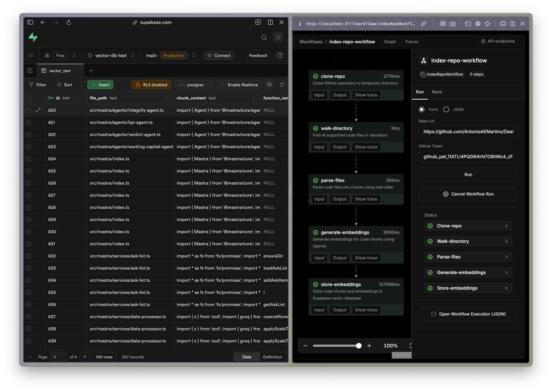Check the checkbox for row 628
The image size is (552, 392).
point(29,207)
